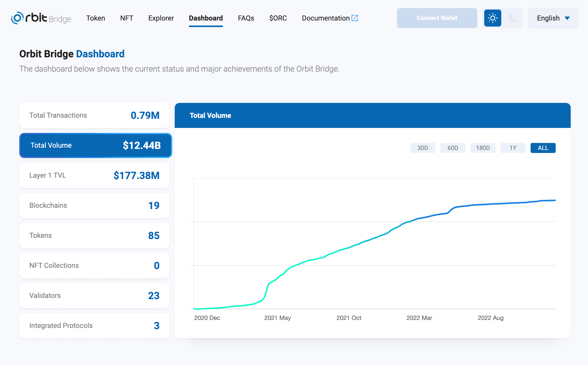588x365 pixels.
Task: Select the Validators stat card
Action: click(x=94, y=296)
